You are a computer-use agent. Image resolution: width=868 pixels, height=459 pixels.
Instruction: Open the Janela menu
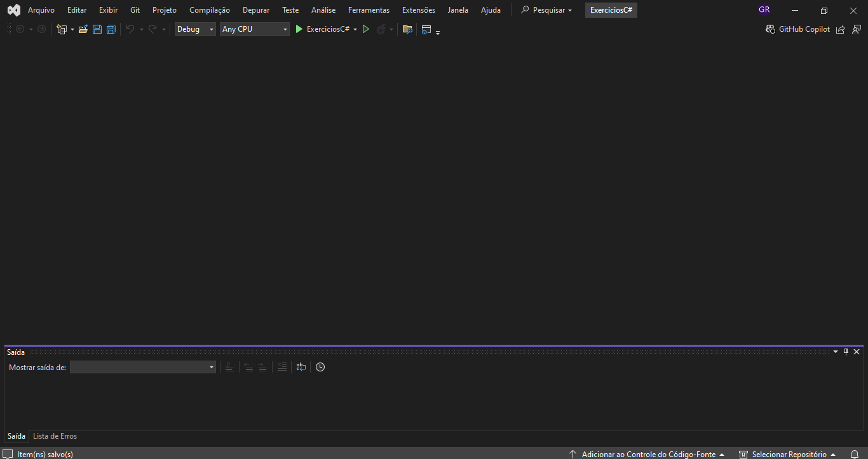click(x=458, y=10)
